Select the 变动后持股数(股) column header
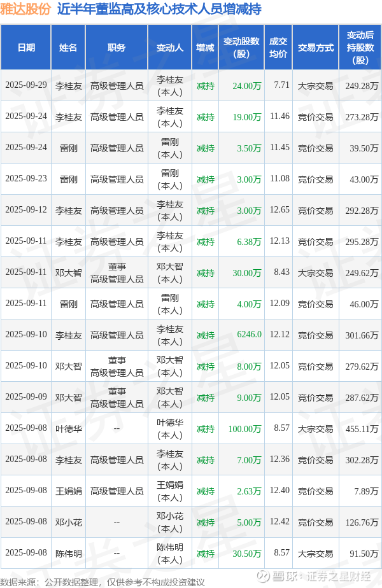 [360, 48]
